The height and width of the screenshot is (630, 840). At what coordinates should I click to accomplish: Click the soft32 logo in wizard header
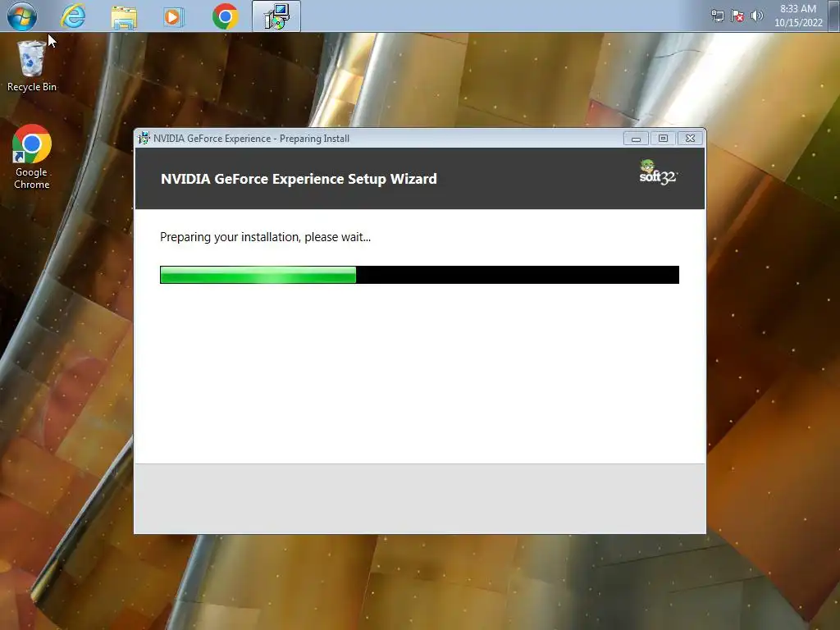[658, 172]
